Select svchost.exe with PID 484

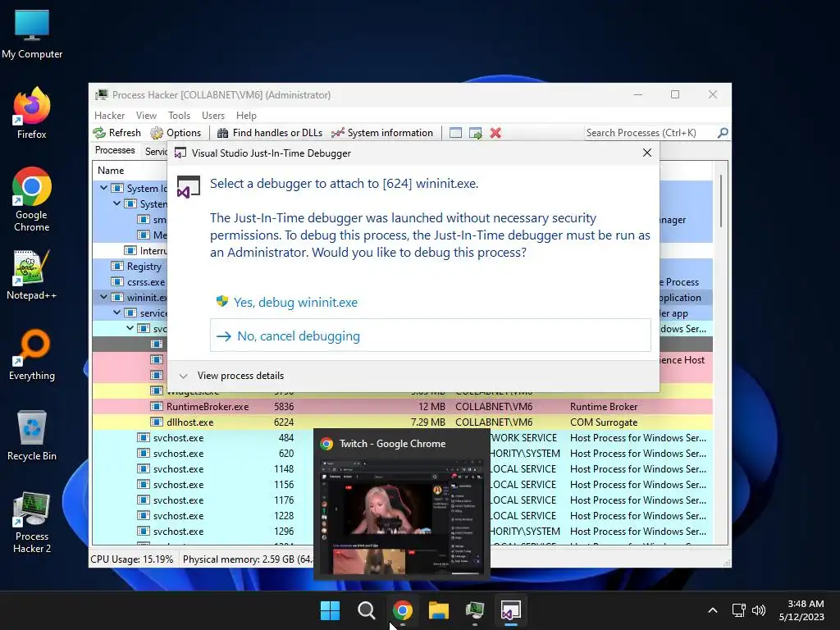(203, 438)
